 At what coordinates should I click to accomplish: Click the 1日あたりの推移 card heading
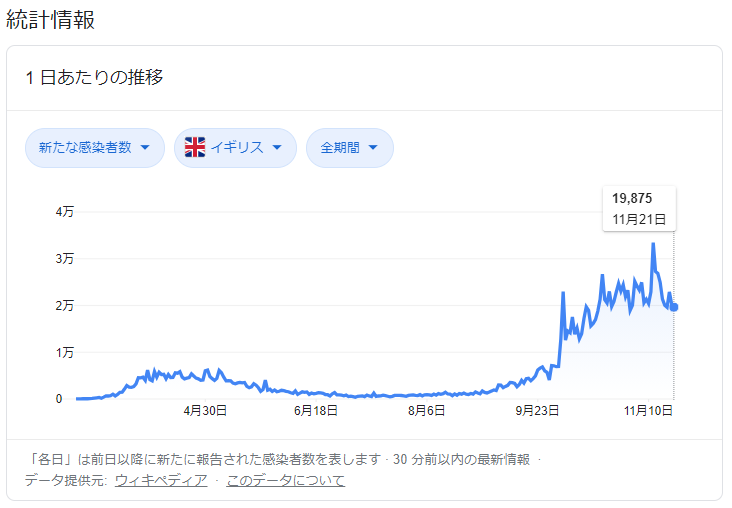point(95,77)
